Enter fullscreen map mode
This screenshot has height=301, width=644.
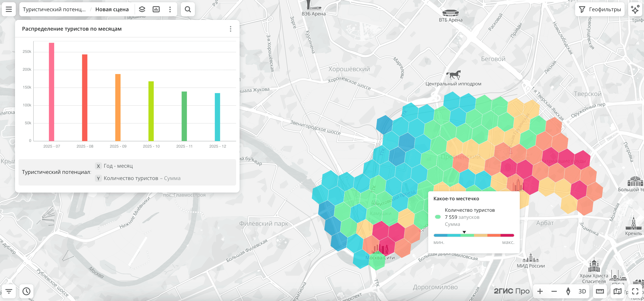635,291
